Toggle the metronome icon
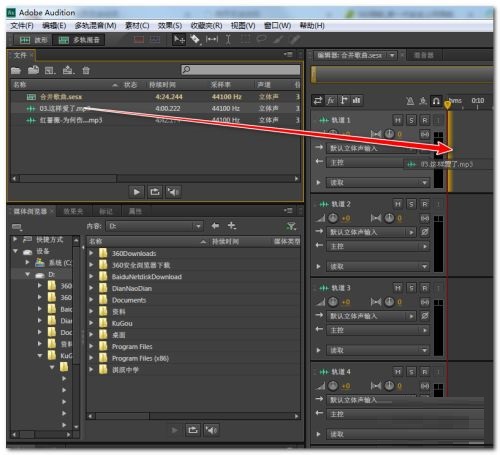500x455 pixels. coord(410,101)
